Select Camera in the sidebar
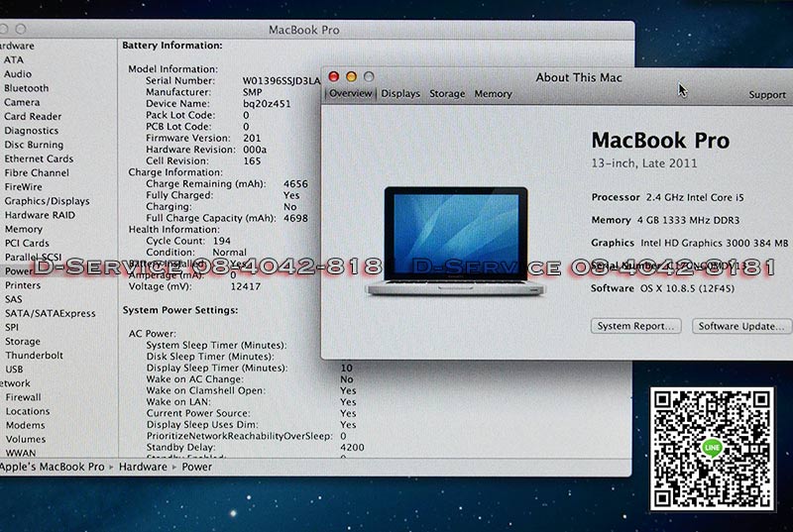Viewport: 793px width, 532px height. (x=22, y=102)
